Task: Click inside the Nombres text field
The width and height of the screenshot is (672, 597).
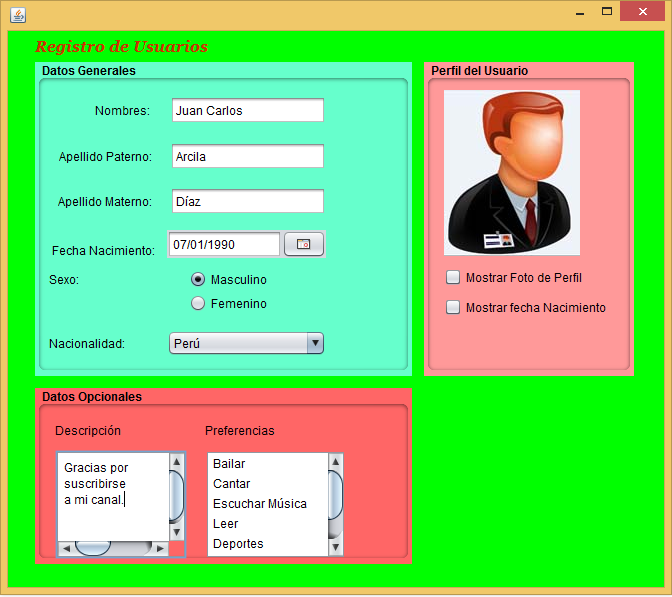Action: (x=248, y=111)
